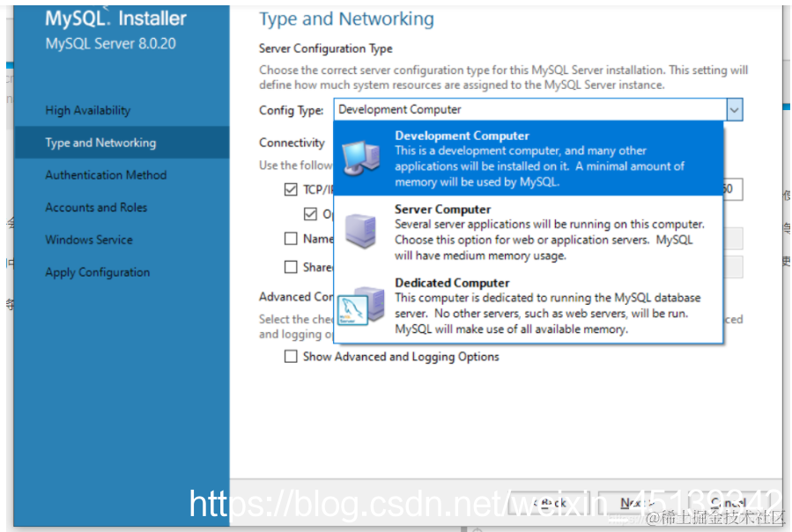Collapse the Config Type dropdown arrow
Screen dimensions: 792x532
(735, 109)
